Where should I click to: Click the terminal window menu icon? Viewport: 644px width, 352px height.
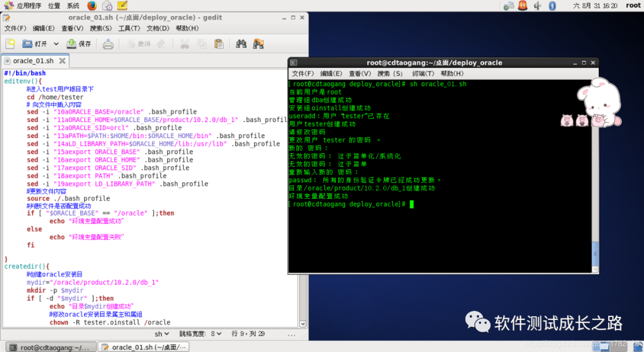pos(293,63)
